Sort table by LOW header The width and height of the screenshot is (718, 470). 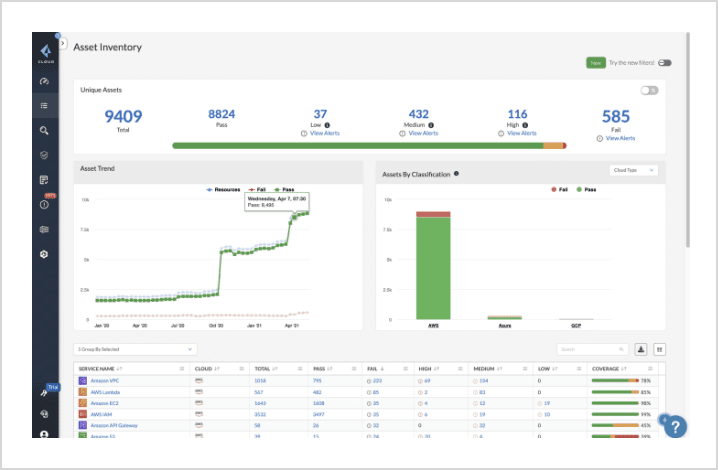click(548, 369)
